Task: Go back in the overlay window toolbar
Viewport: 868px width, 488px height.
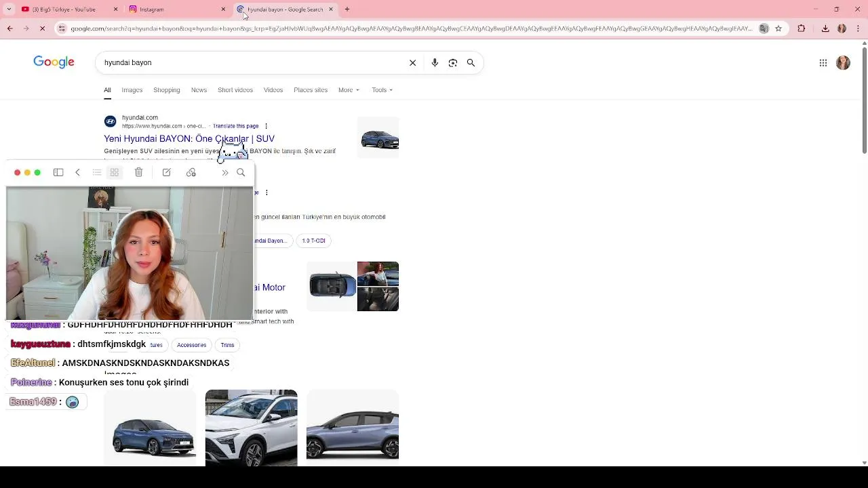Action: (77, 173)
